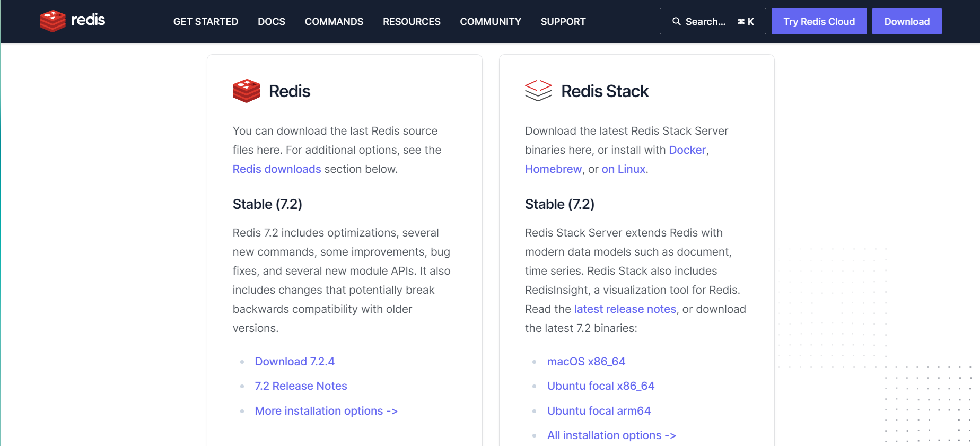Click the ⌘ K shortcut hint in search
This screenshot has height=446, width=980.
tap(746, 22)
